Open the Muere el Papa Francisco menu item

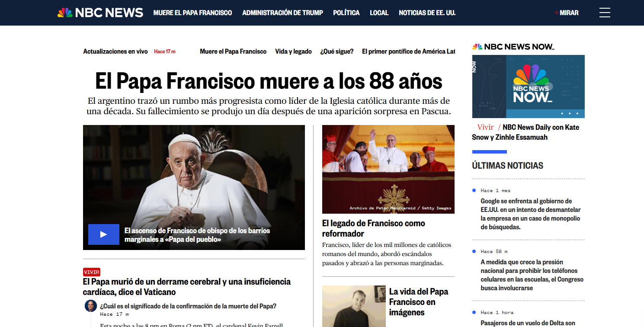[x=192, y=13]
